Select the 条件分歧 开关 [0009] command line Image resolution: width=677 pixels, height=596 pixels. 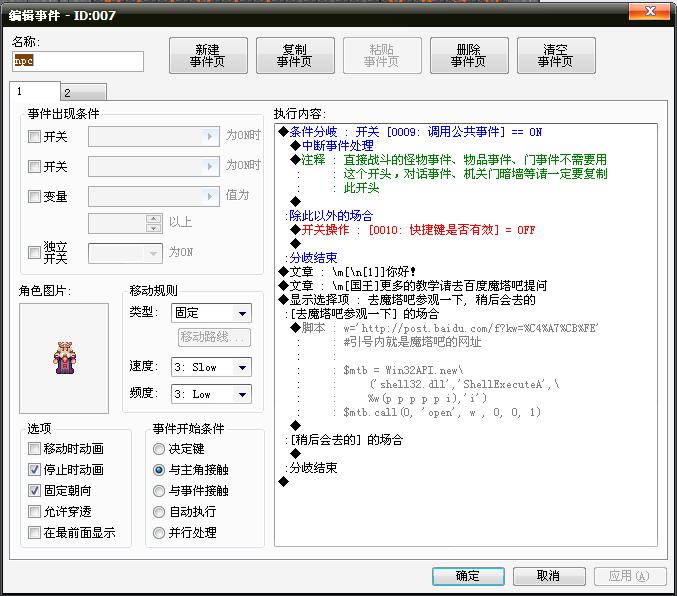(x=410, y=132)
